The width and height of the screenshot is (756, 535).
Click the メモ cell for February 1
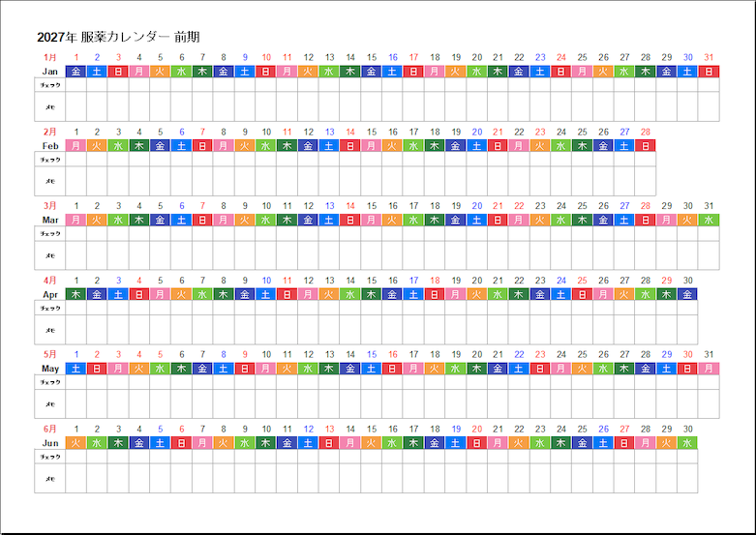click(x=76, y=181)
